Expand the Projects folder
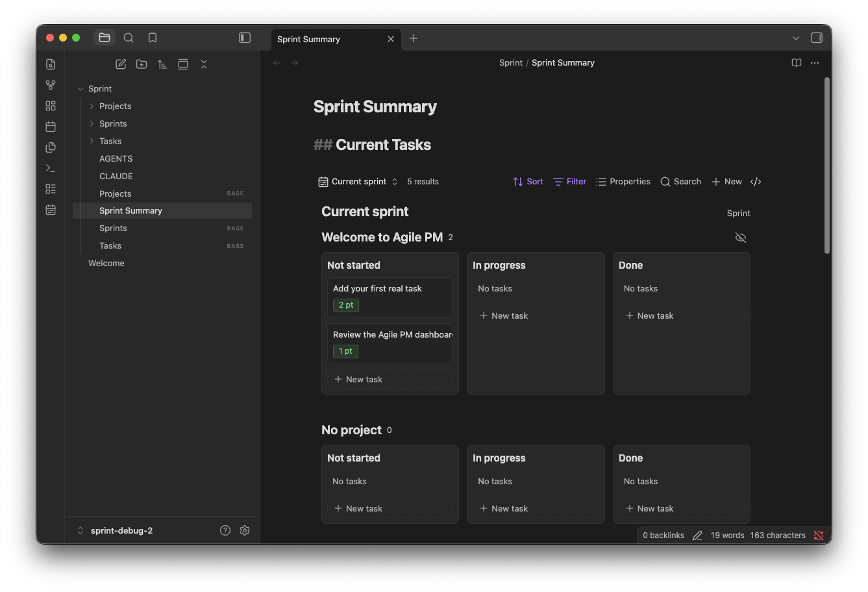Viewport: 868px width, 592px height. coord(92,106)
